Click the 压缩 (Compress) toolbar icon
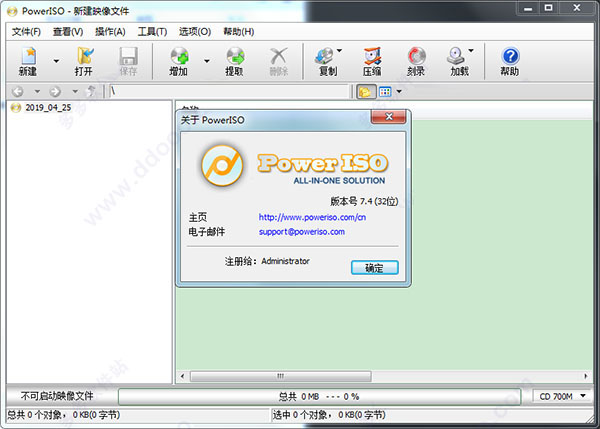The width and height of the screenshot is (600, 429). [372, 61]
